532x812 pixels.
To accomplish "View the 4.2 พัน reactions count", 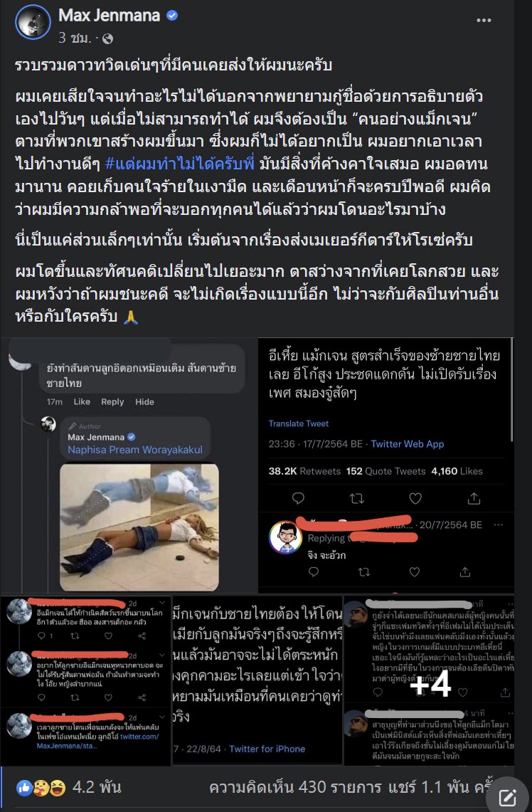I will point(97,789).
